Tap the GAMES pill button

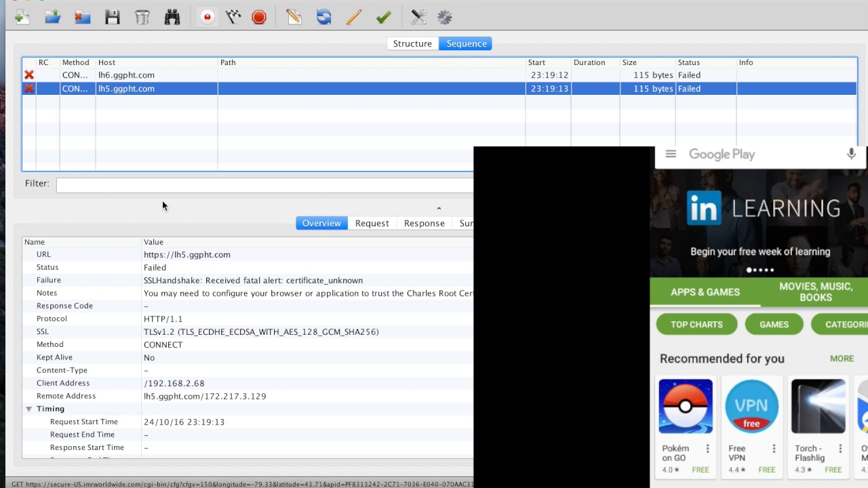coord(774,324)
